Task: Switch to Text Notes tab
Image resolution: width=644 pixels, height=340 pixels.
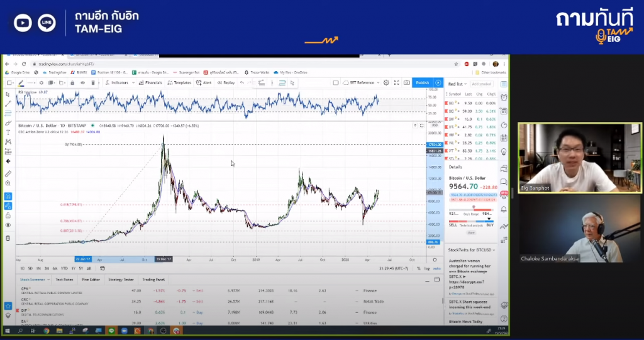Action: [64, 279]
